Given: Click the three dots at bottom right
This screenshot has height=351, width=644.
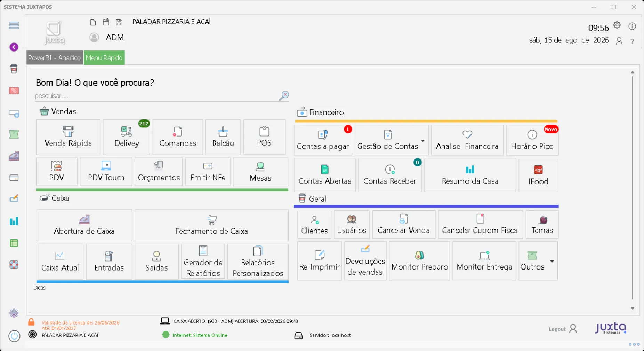Looking at the screenshot, I should tap(634, 344).
